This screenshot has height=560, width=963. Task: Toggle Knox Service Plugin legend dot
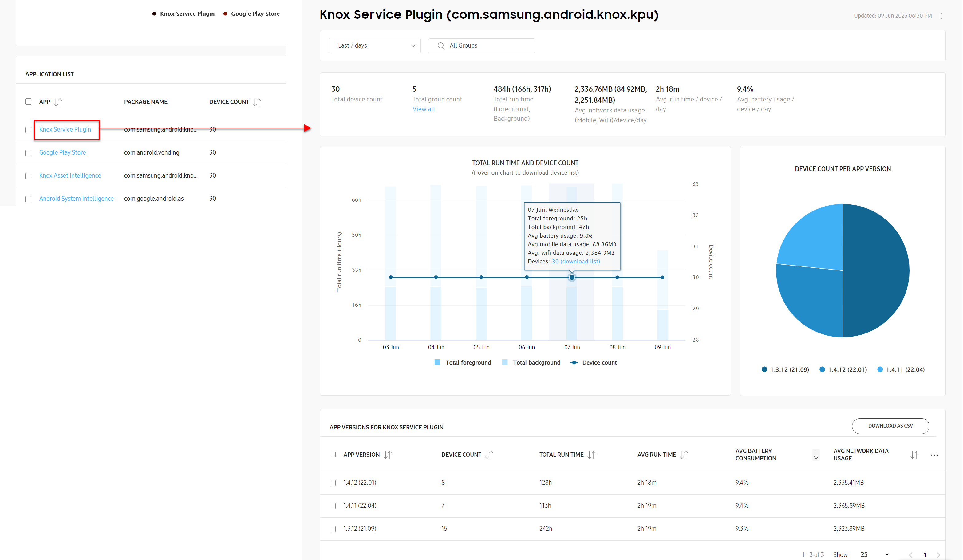[x=154, y=14]
